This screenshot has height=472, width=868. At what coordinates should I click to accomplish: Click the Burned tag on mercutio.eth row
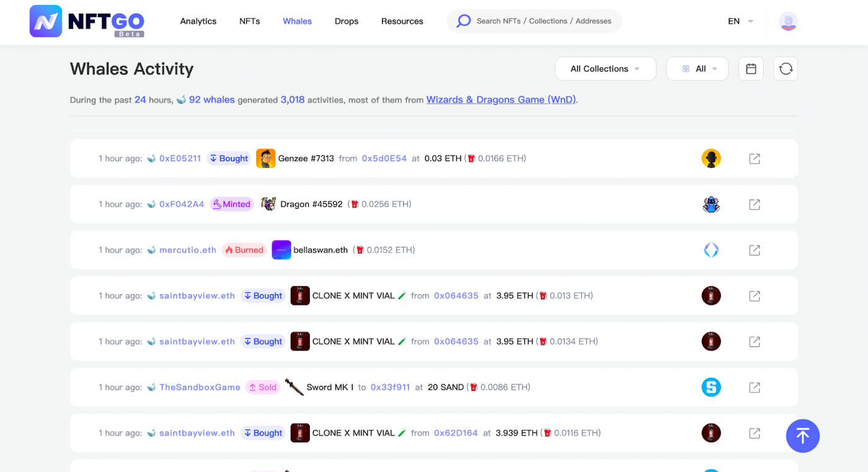click(244, 250)
